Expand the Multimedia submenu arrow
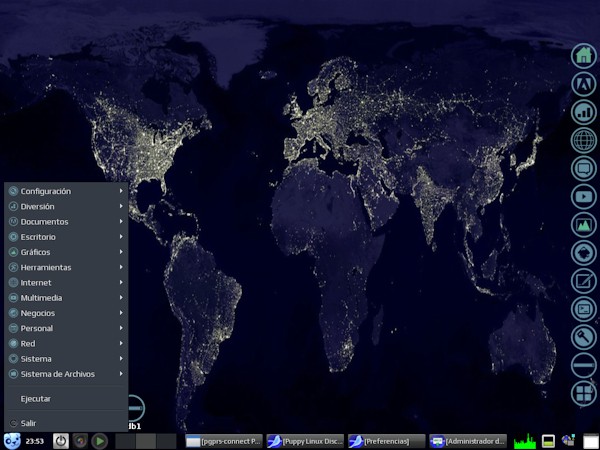The image size is (600, 450). (x=121, y=297)
